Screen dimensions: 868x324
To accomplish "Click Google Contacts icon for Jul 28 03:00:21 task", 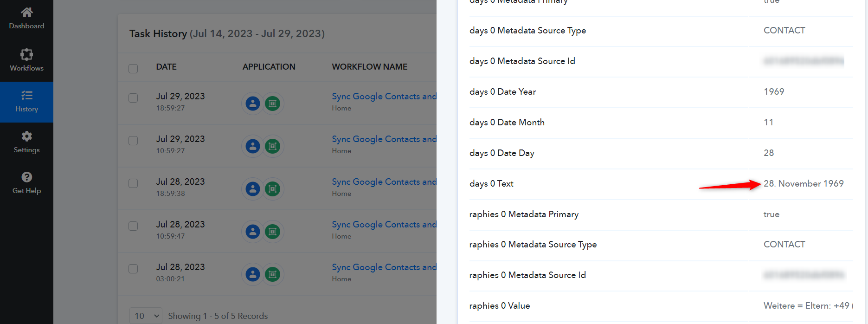I will click(x=253, y=274).
